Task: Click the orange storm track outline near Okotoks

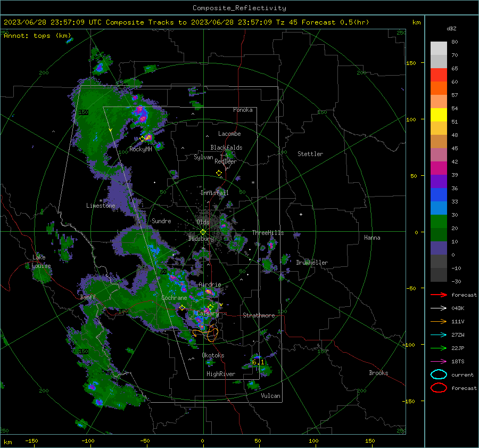Action: coord(206,333)
